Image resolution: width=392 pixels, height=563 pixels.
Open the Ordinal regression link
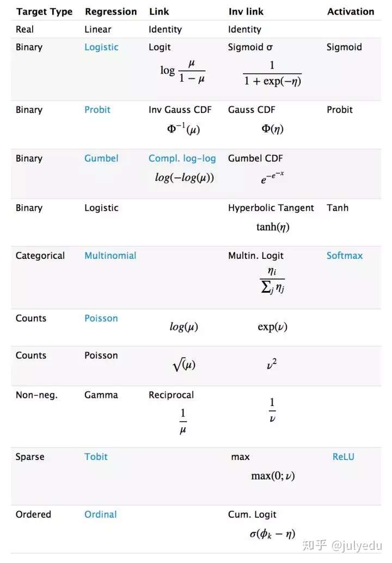coord(101,514)
